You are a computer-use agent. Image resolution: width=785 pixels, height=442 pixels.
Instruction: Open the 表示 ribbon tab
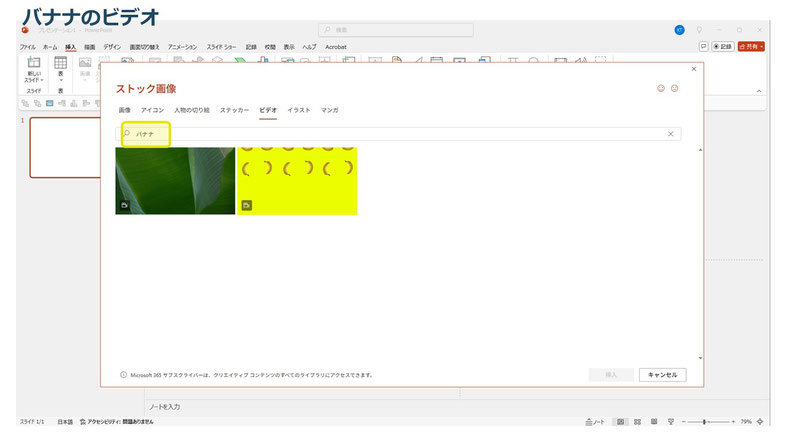289,47
